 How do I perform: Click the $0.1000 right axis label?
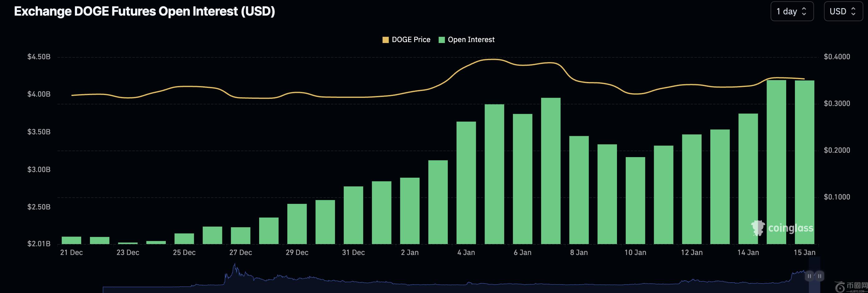(837, 197)
